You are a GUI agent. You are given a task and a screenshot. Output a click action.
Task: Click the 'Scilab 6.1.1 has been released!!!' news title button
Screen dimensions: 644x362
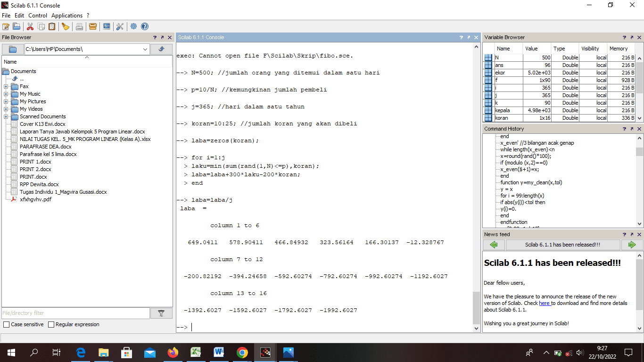[563, 245]
